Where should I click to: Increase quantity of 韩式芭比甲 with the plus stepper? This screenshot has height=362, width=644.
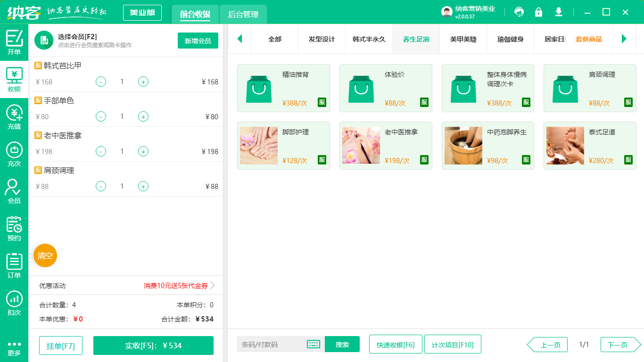click(x=143, y=82)
